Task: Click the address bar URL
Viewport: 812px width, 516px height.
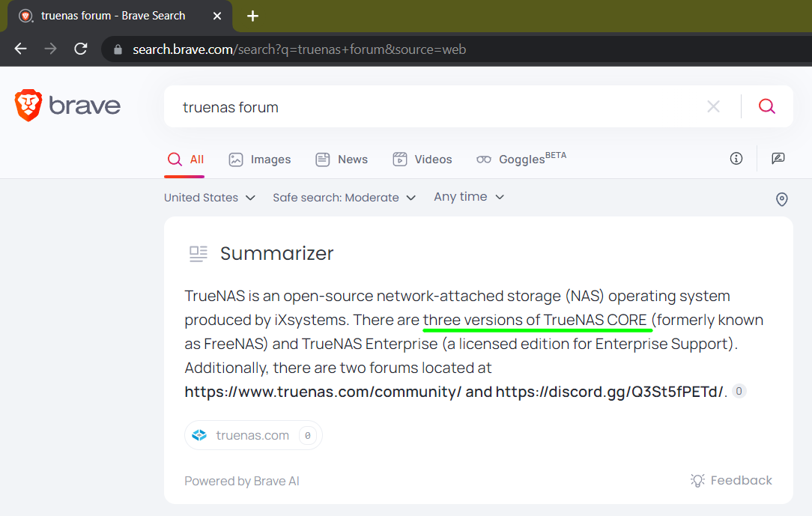Action: (300, 49)
